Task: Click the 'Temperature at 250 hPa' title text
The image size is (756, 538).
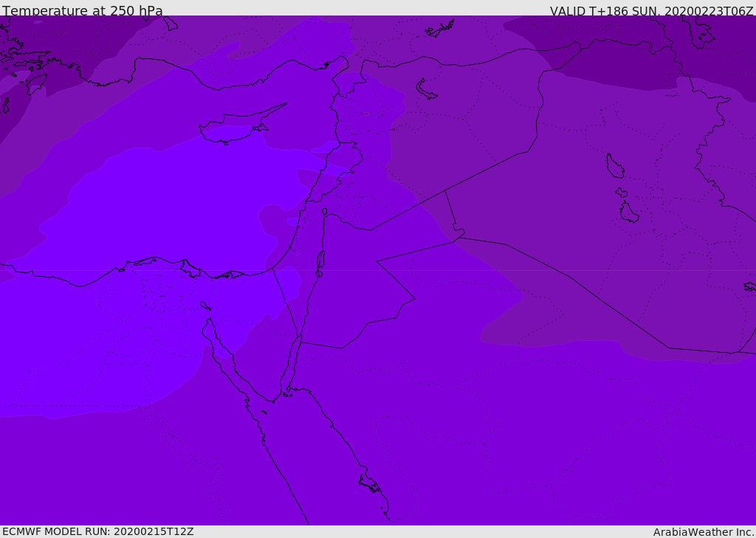Action: point(83,10)
